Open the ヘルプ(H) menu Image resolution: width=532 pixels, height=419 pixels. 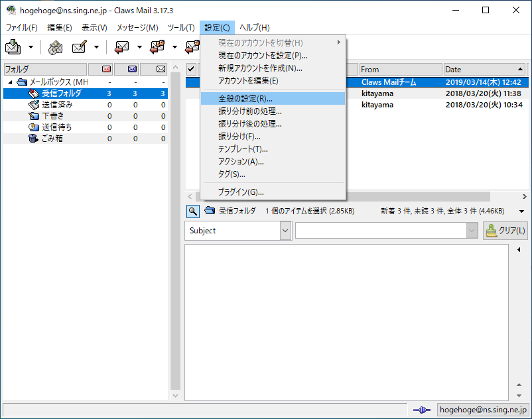(255, 27)
